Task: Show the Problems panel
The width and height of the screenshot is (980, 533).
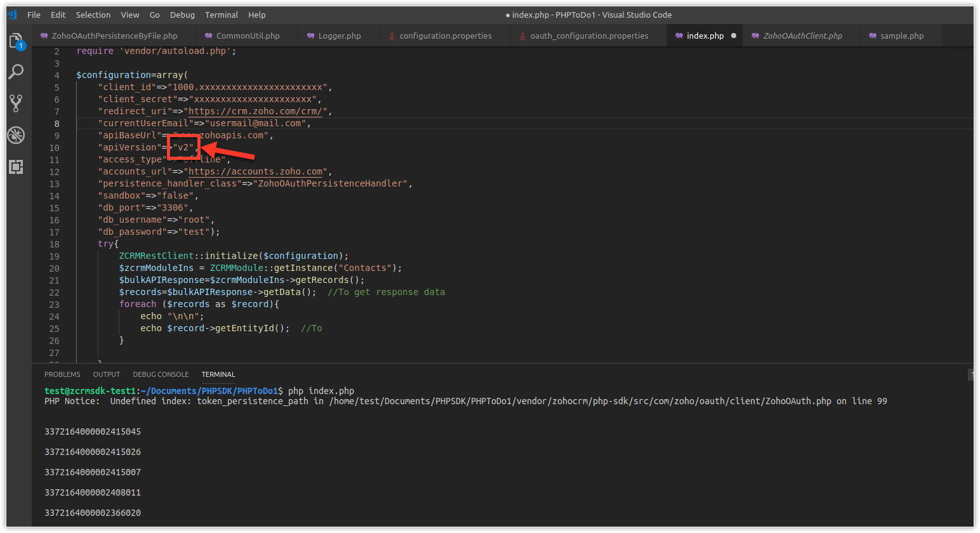Action: click(62, 374)
